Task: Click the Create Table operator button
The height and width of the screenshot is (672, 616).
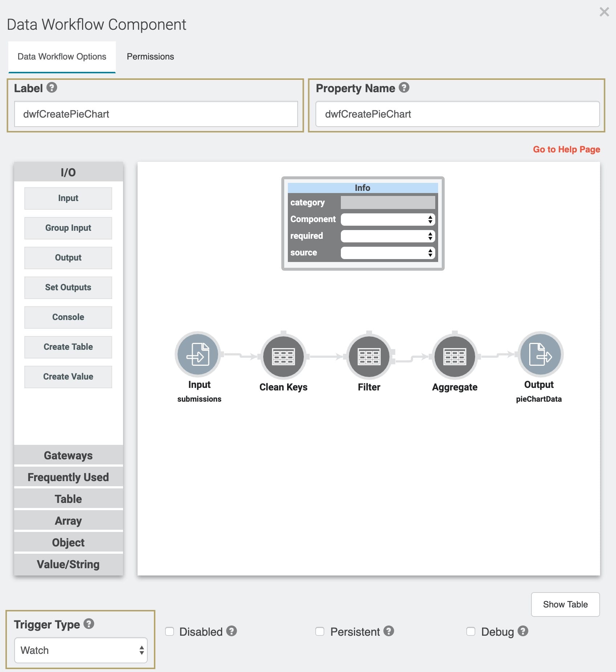Action: [x=68, y=347]
